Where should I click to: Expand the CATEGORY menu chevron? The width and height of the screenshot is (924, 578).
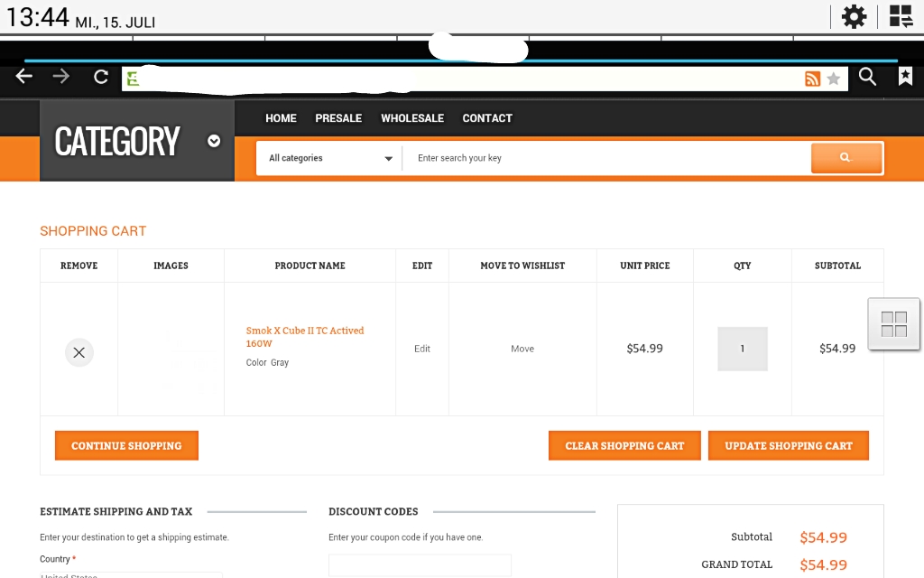click(x=214, y=141)
